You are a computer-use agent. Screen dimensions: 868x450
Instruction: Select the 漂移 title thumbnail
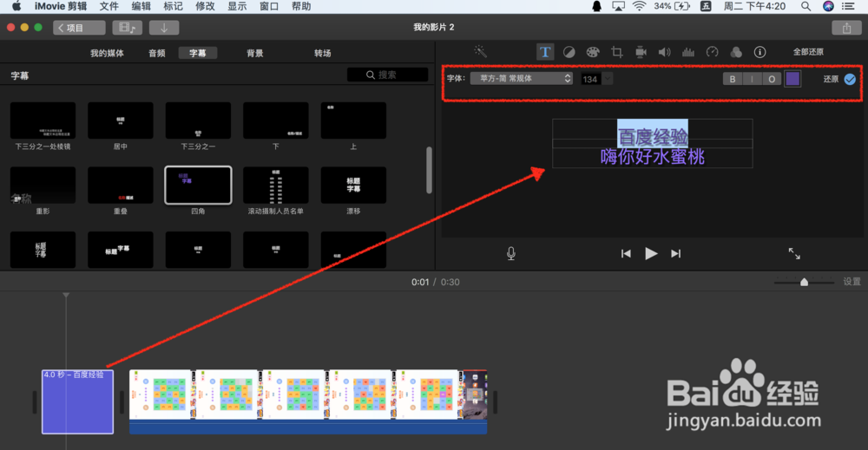[x=354, y=186]
